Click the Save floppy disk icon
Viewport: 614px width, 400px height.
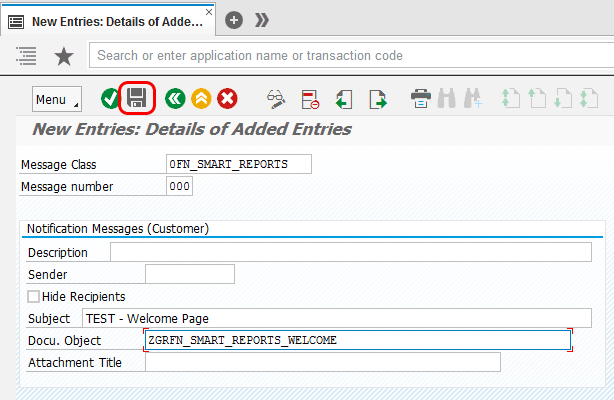137,99
